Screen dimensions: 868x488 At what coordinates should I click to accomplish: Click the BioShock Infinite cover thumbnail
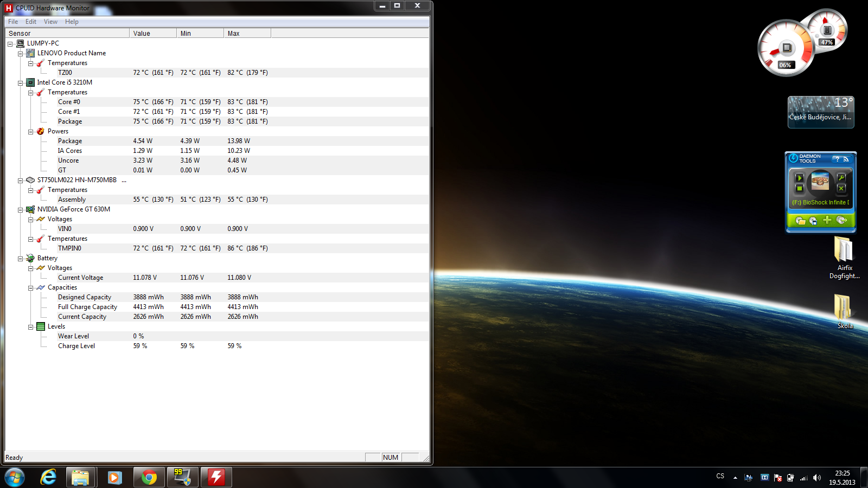pyautogui.click(x=820, y=182)
